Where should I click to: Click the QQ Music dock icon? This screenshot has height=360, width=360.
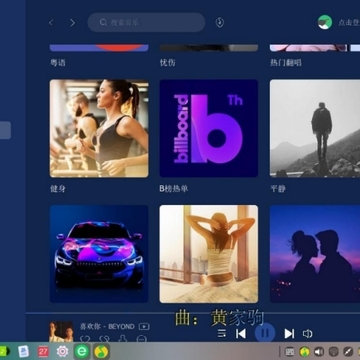101,351
